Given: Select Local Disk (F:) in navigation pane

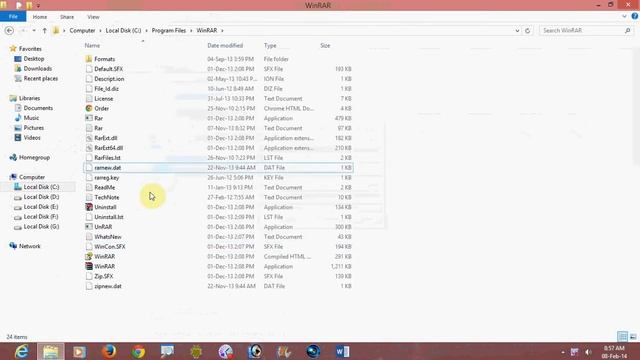Looking at the screenshot, I should pos(41,217).
